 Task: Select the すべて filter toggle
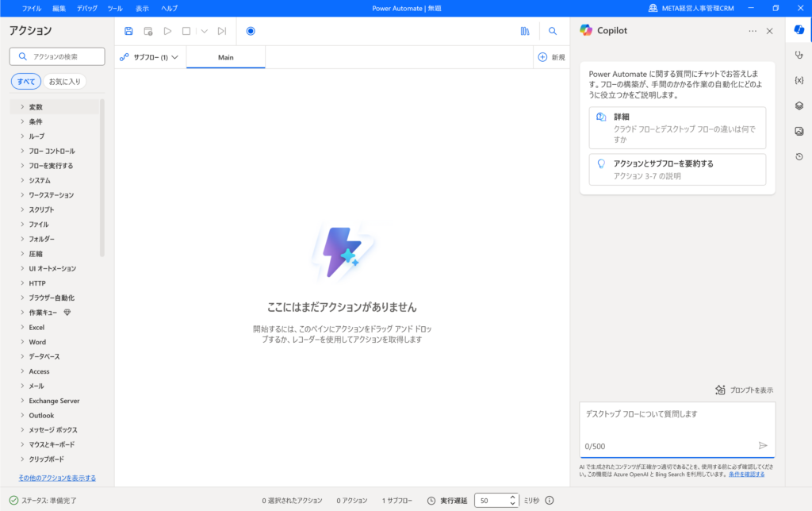tap(26, 82)
